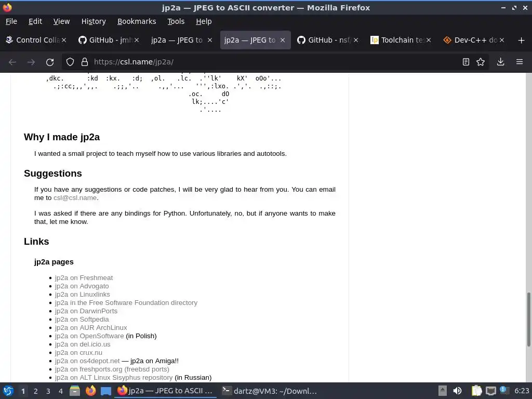Open Free Software Foundation directory link

pyautogui.click(x=126, y=303)
